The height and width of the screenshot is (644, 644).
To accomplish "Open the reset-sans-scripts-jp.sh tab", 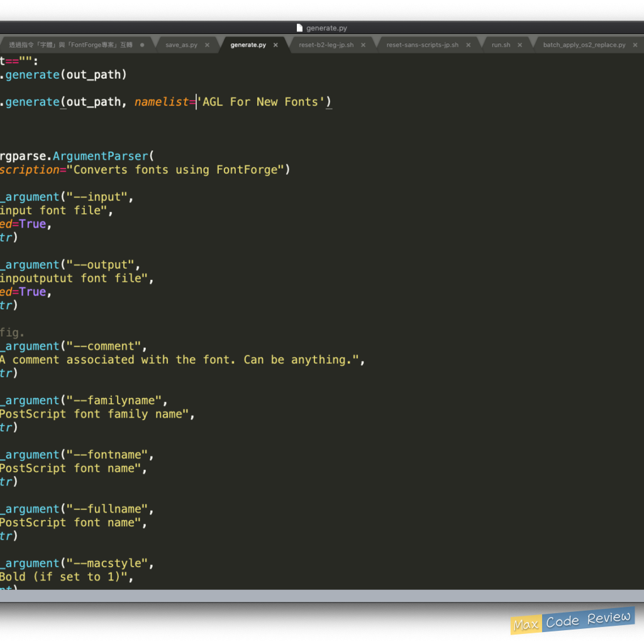I will tap(422, 45).
